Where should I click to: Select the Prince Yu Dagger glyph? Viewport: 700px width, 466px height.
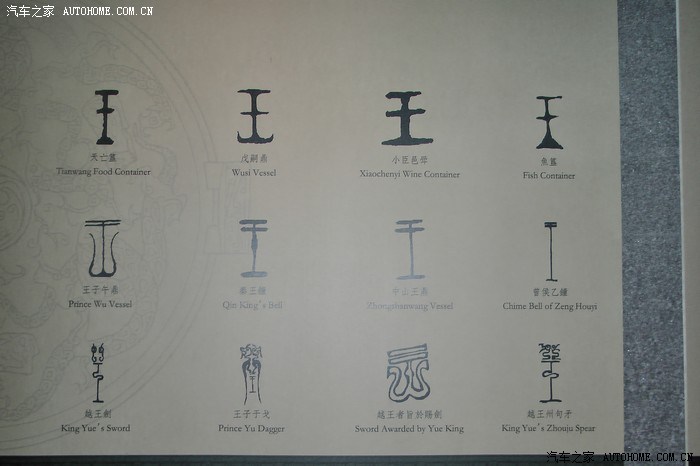(x=251, y=374)
